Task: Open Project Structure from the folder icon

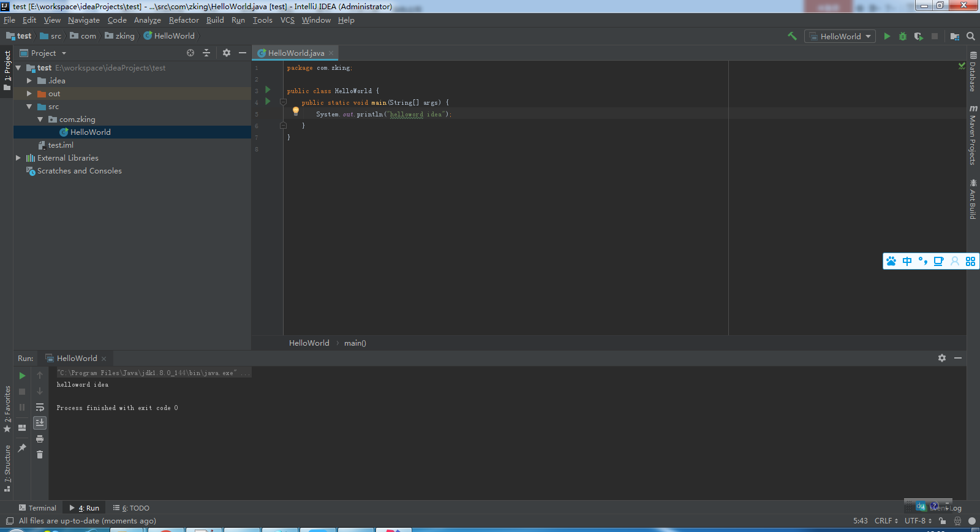Action: click(x=954, y=36)
